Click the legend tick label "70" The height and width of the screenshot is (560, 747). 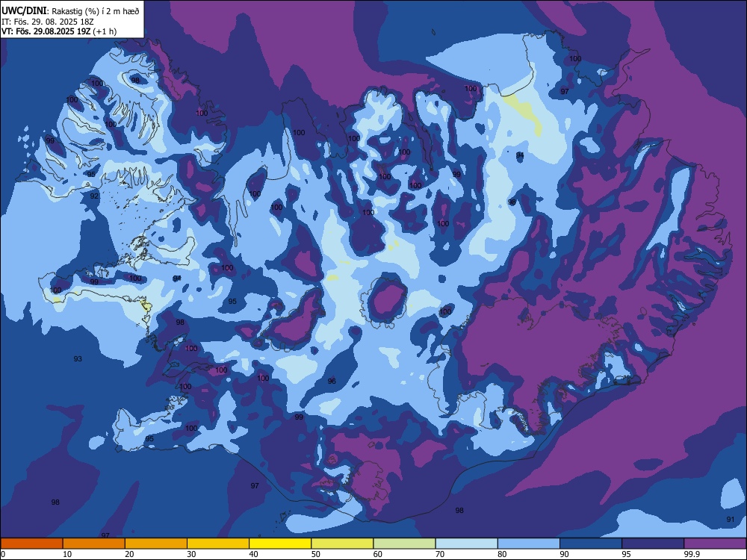point(440,554)
